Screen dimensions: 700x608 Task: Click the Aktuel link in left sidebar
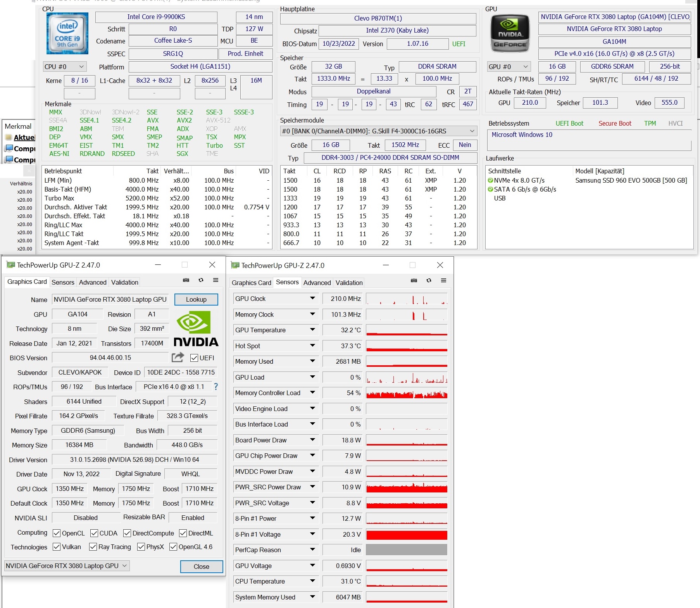(x=24, y=137)
